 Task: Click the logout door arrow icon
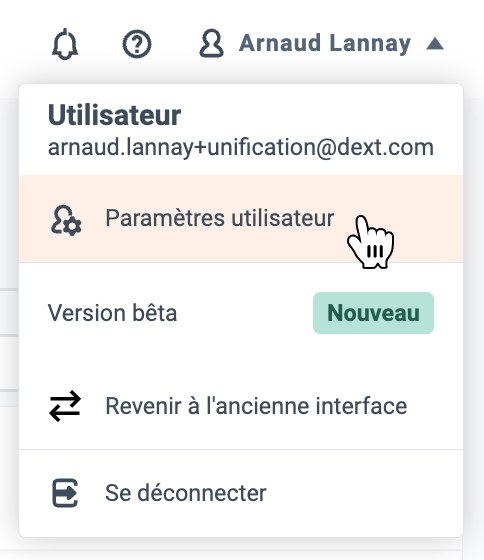(x=65, y=493)
